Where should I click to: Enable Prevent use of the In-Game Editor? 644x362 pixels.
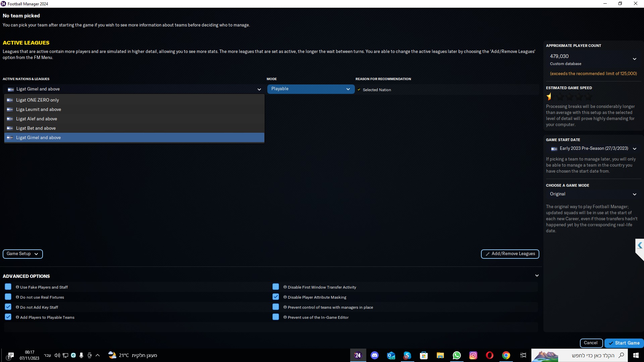[276, 317]
